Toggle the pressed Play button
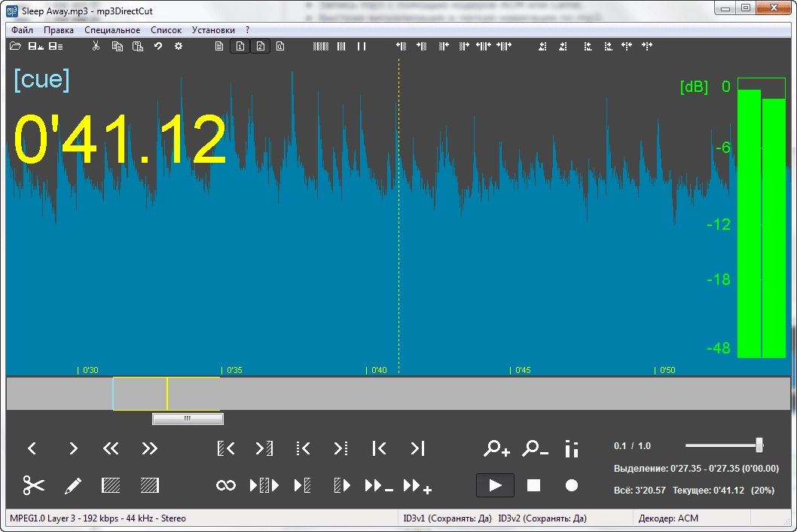 pyautogui.click(x=495, y=485)
